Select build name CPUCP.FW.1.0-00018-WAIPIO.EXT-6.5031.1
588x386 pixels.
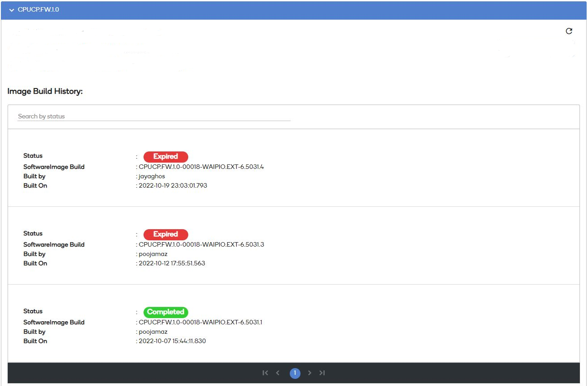coord(200,323)
